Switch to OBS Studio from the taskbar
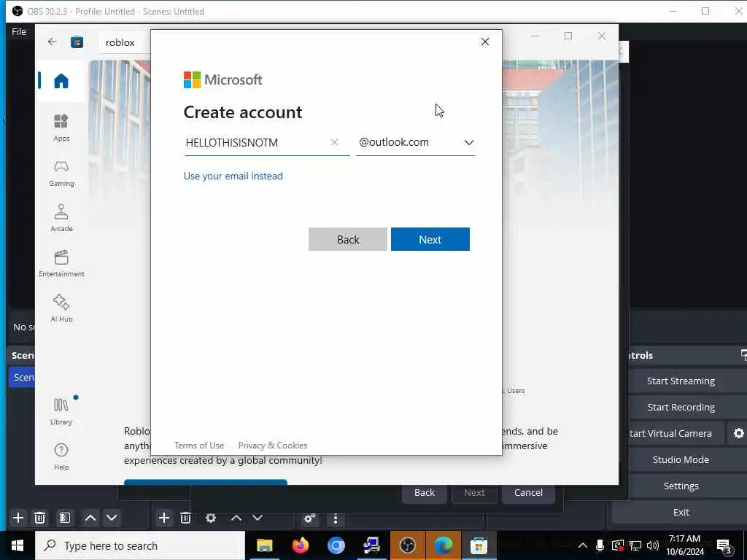The height and width of the screenshot is (560, 747). point(407,545)
